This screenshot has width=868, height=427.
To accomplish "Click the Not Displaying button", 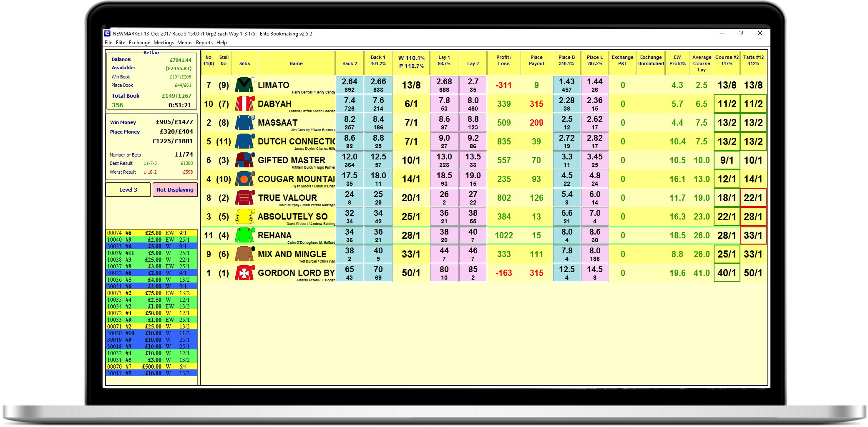I will click(x=175, y=189).
